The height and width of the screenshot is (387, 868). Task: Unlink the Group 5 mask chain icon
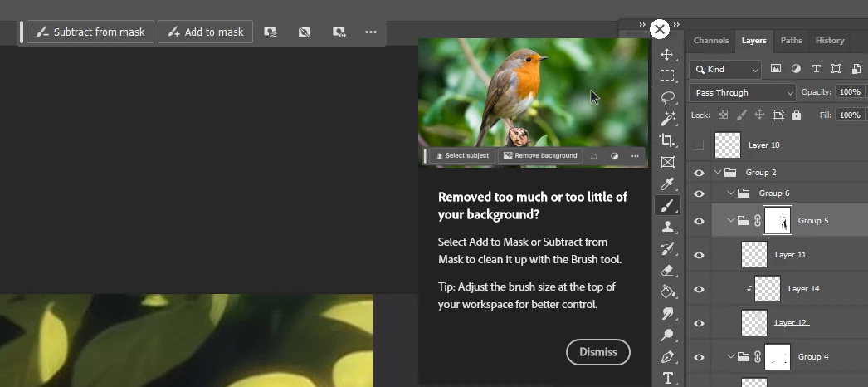[758, 220]
